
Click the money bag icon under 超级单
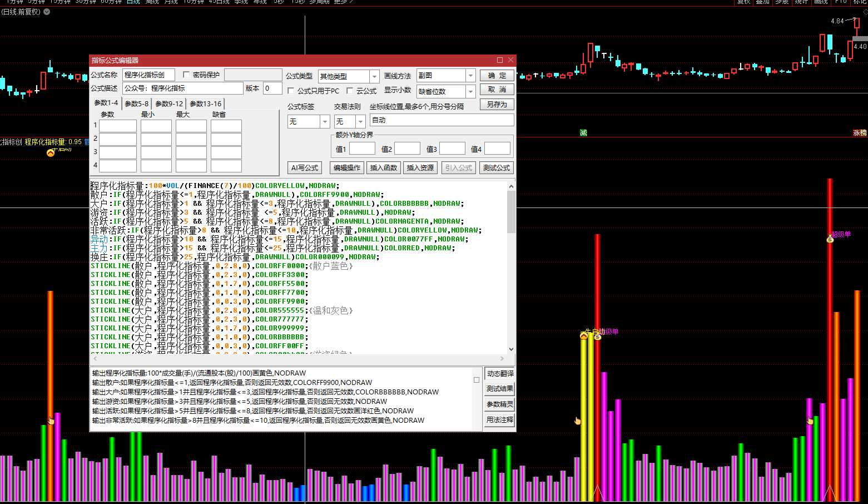coord(830,239)
